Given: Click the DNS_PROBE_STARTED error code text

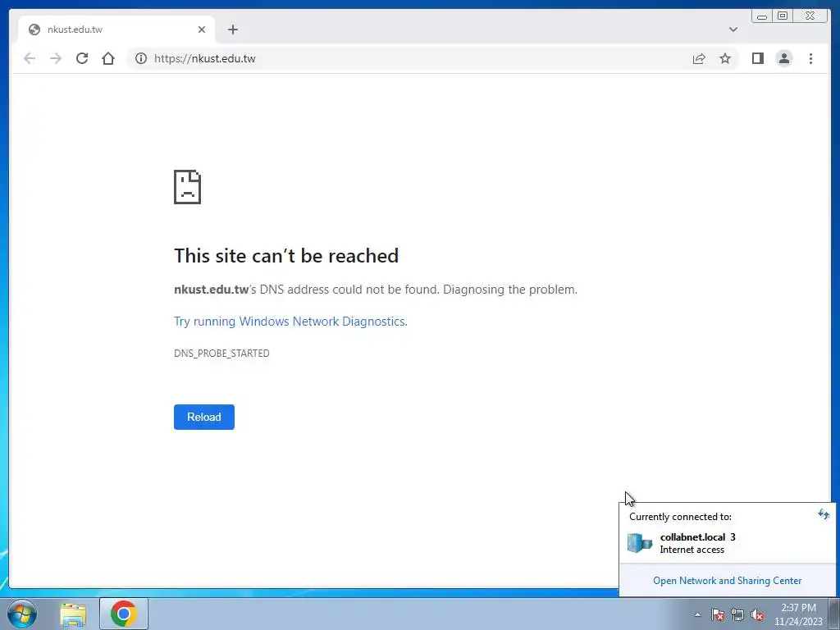Looking at the screenshot, I should click(x=221, y=353).
